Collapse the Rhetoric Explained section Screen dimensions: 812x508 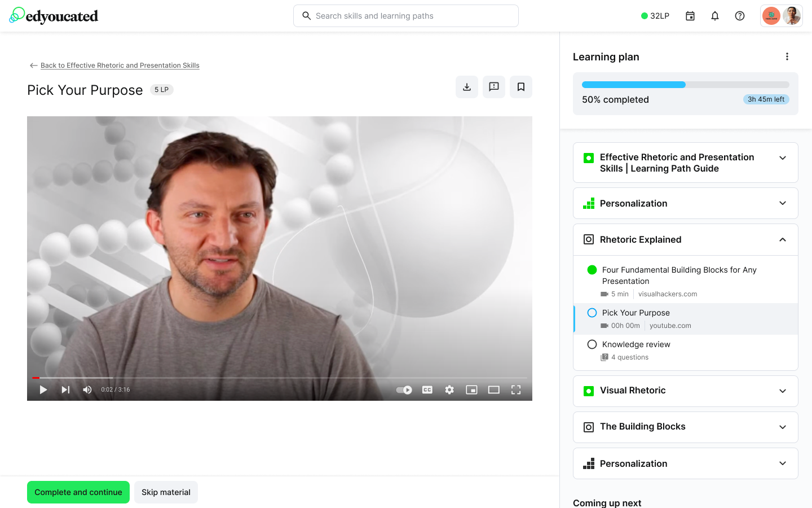[782, 239]
